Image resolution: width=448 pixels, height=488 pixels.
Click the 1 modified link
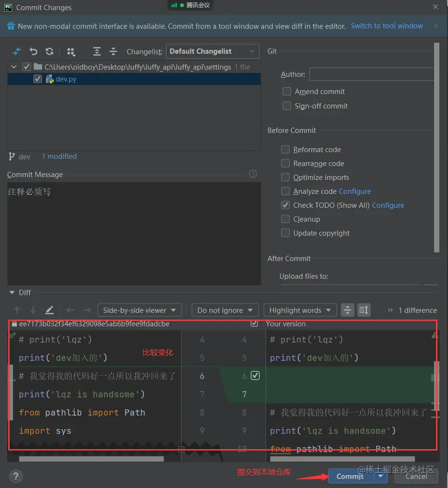click(x=59, y=156)
